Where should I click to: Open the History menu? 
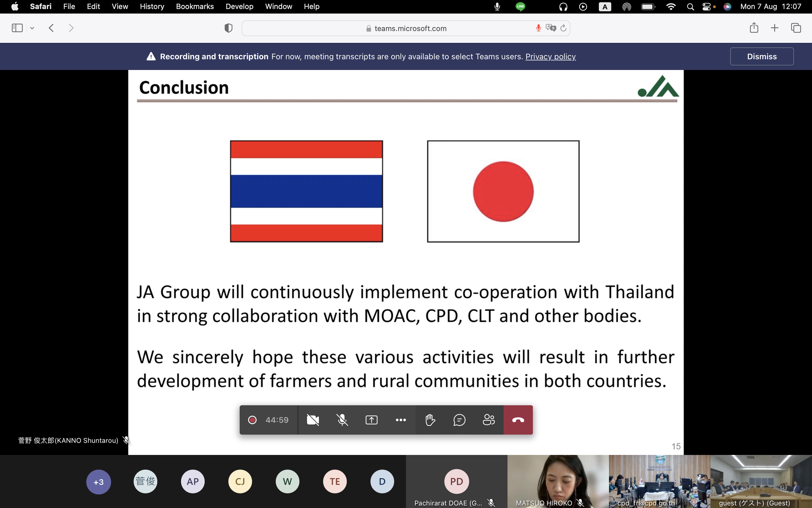click(x=152, y=6)
